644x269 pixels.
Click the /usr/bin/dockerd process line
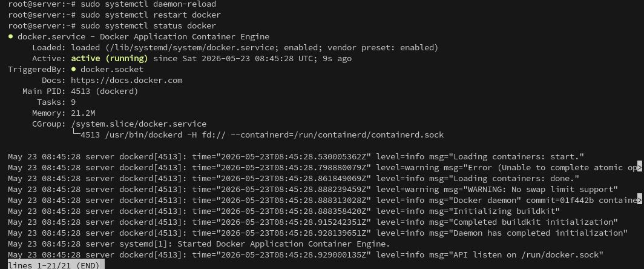tap(262, 135)
